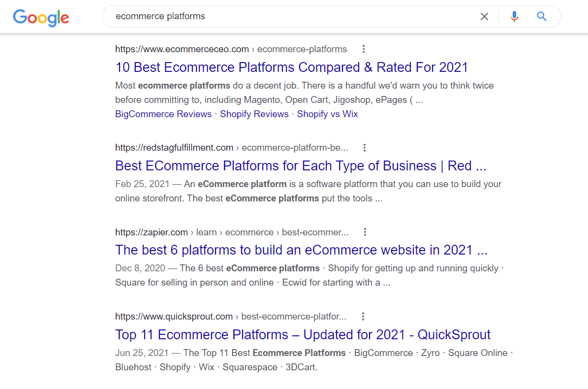Click the magnifying glass search icon
Viewport: 588px width, 389px height.
coord(541,17)
